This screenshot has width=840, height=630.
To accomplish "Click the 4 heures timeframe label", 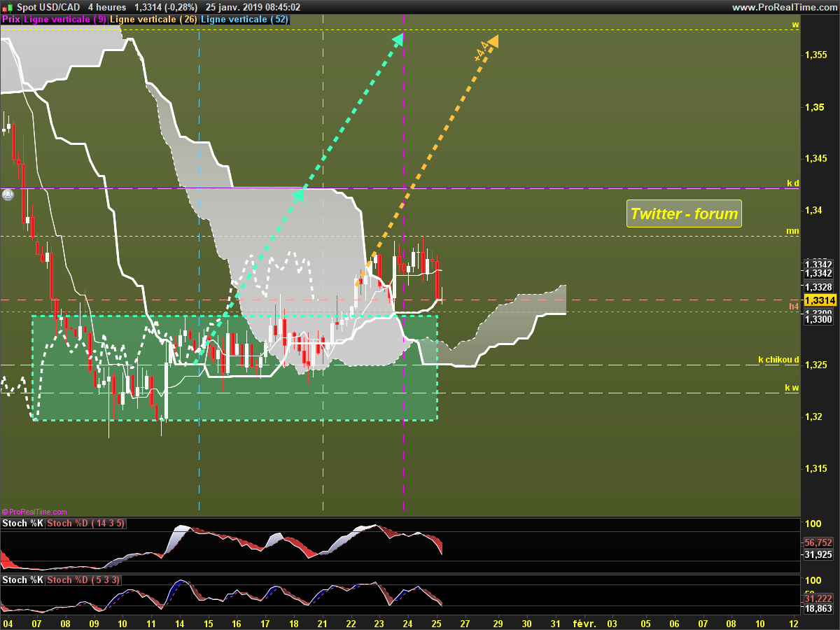I will coord(106,7).
